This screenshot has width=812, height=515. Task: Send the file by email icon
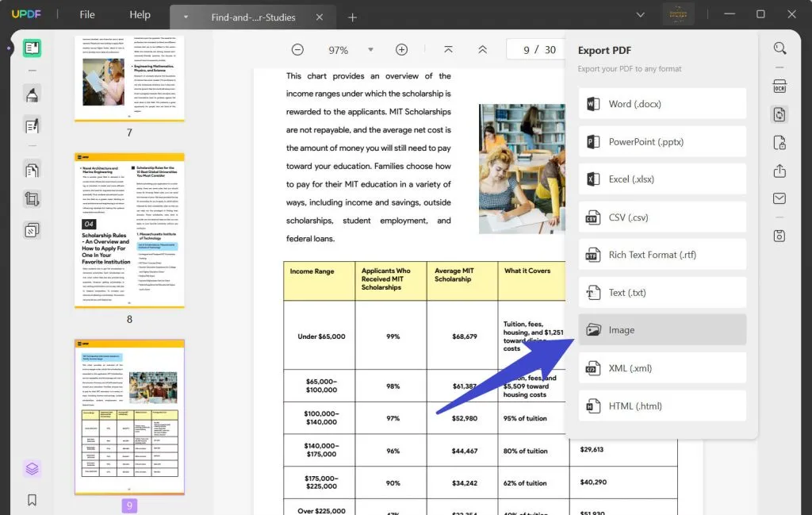click(779, 198)
